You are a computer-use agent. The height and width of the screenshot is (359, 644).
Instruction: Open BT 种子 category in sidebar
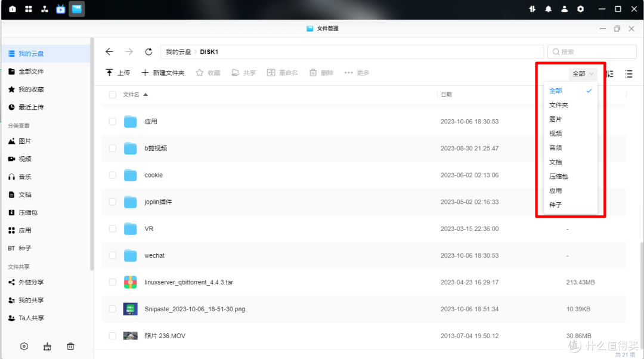[x=46, y=249]
